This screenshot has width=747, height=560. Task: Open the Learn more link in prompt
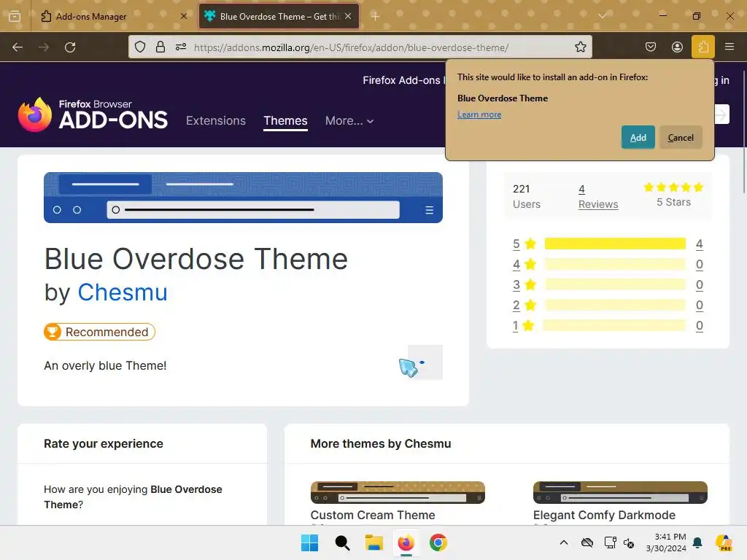(479, 114)
